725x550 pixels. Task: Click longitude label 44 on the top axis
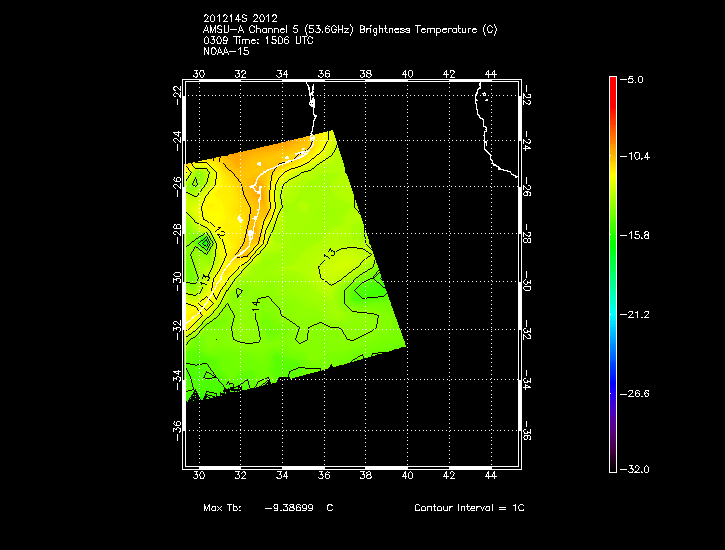pyautogui.click(x=490, y=74)
